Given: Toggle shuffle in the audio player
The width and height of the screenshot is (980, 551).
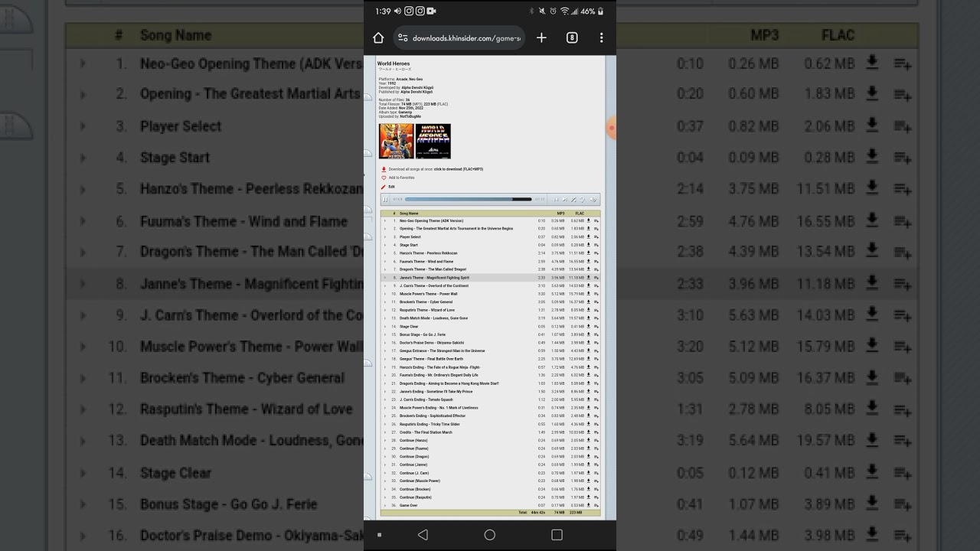Looking at the screenshot, I should click(x=573, y=199).
